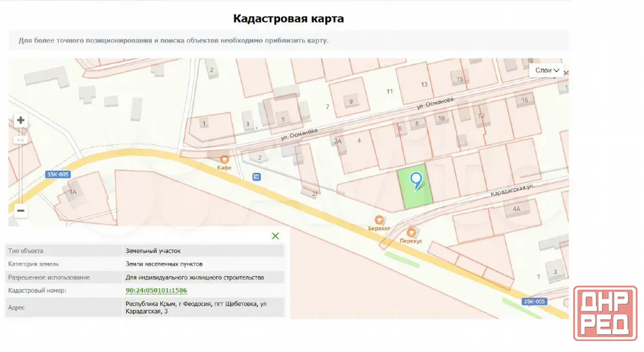Click the Перекус food icon

point(411,233)
